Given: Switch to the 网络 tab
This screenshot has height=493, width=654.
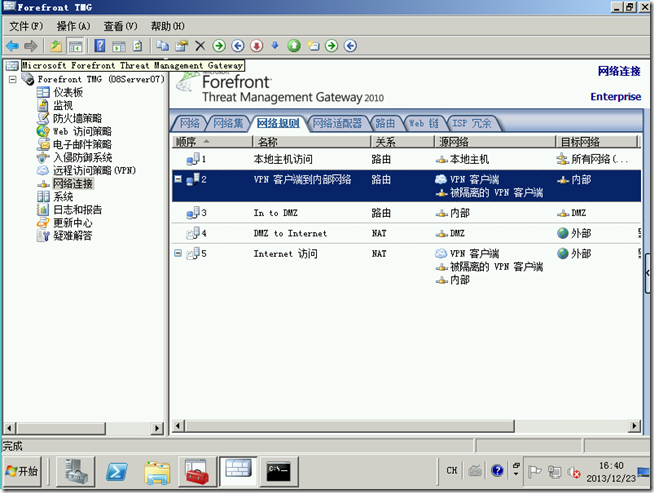Looking at the screenshot, I should coord(190,123).
